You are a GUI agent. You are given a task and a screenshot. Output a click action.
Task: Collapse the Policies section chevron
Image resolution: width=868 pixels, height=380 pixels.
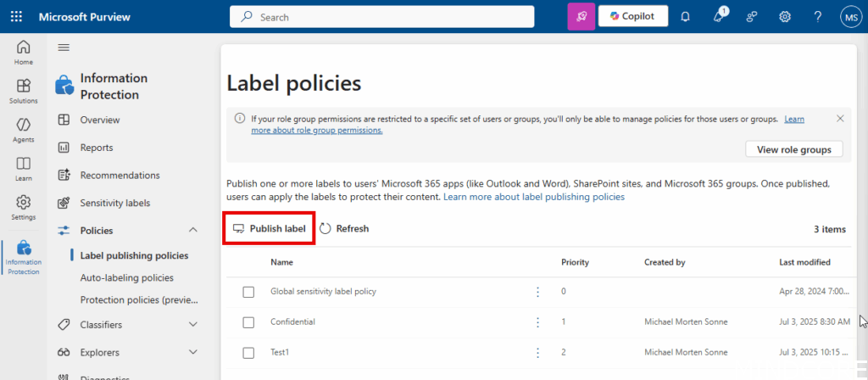coord(192,231)
